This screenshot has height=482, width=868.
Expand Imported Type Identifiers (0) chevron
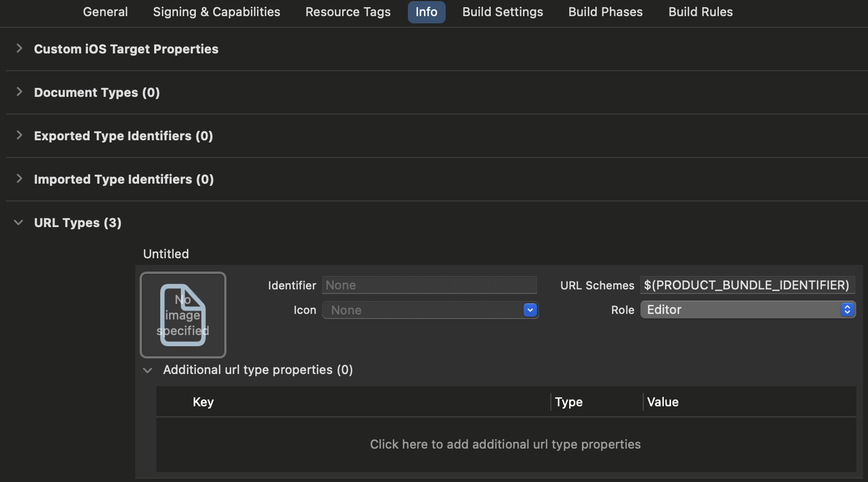coord(19,179)
